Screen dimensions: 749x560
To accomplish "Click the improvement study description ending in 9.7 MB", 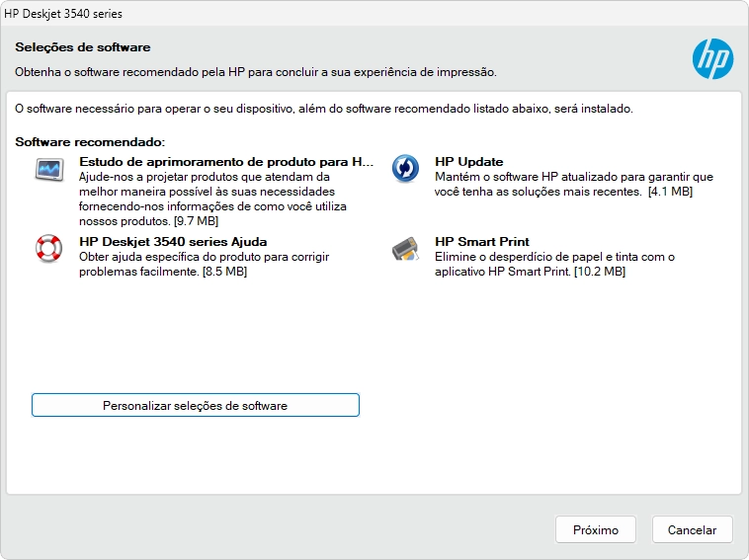I will pyautogui.click(x=213, y=200).
